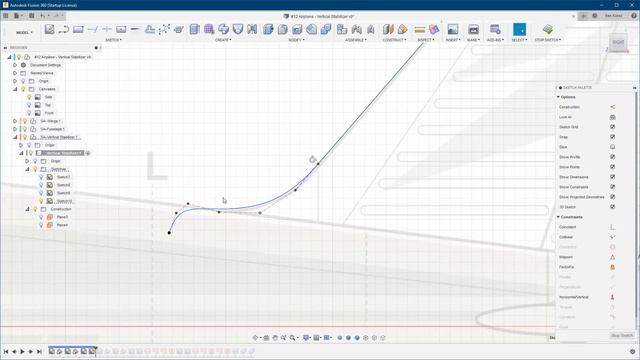Toggle the Show Dimensions checkbox
This screenshot has height=360, width=640.
(612, 177)
